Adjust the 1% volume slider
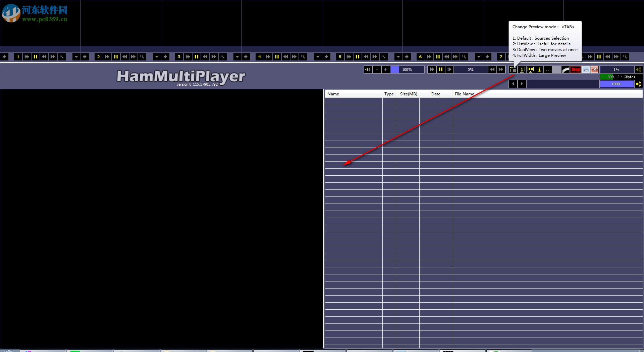 [x=616, y=70]
